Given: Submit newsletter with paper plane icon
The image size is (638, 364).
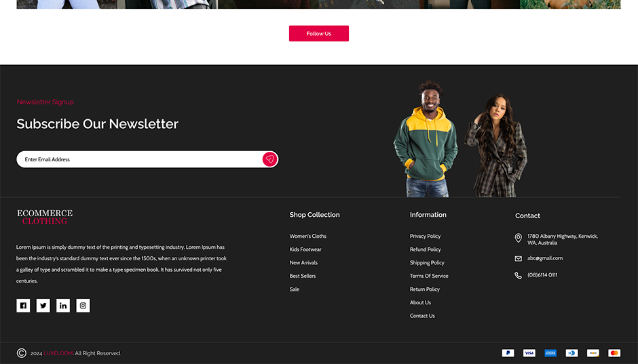Looking at the screenshot, I should tap(269, 159).
